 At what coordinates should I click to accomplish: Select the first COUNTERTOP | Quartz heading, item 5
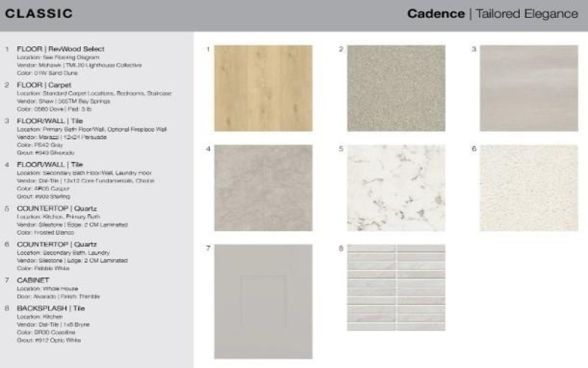coord(57,208)
